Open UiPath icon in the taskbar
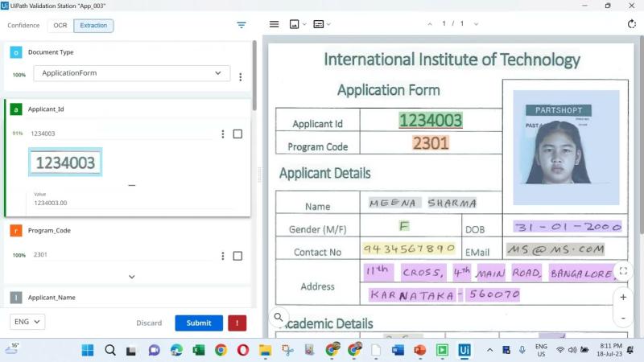Screen dimensions: 644x362 coord(464,350)
